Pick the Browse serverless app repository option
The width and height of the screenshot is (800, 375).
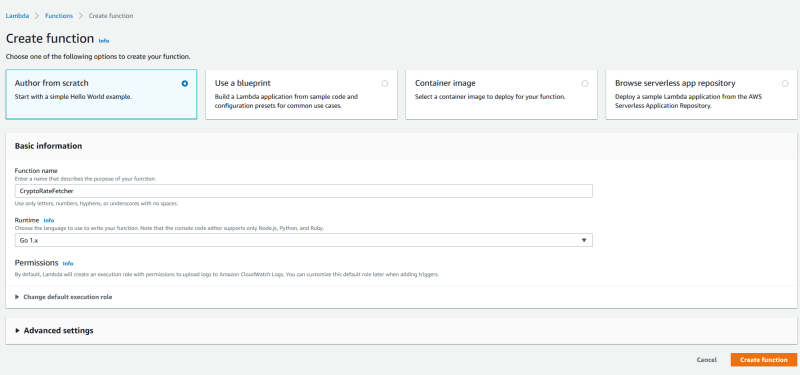(785, 84)
